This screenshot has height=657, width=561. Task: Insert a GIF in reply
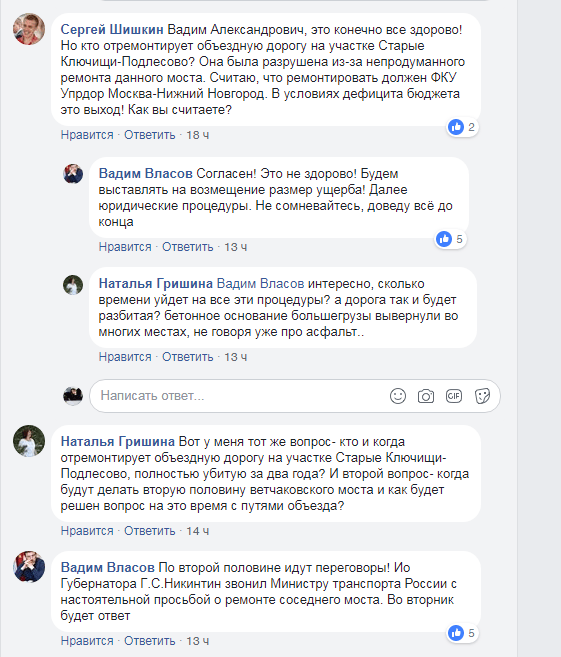(454, 396)
